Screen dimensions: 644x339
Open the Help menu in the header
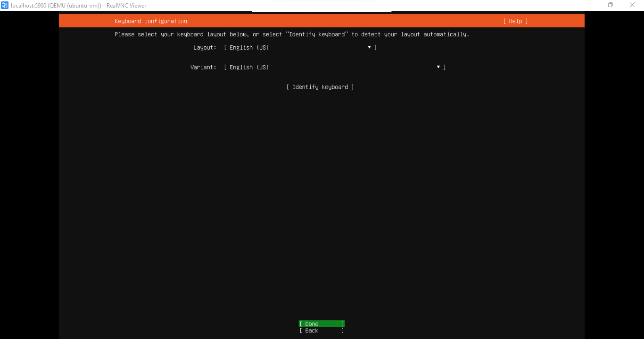click(x=515, y=21)
